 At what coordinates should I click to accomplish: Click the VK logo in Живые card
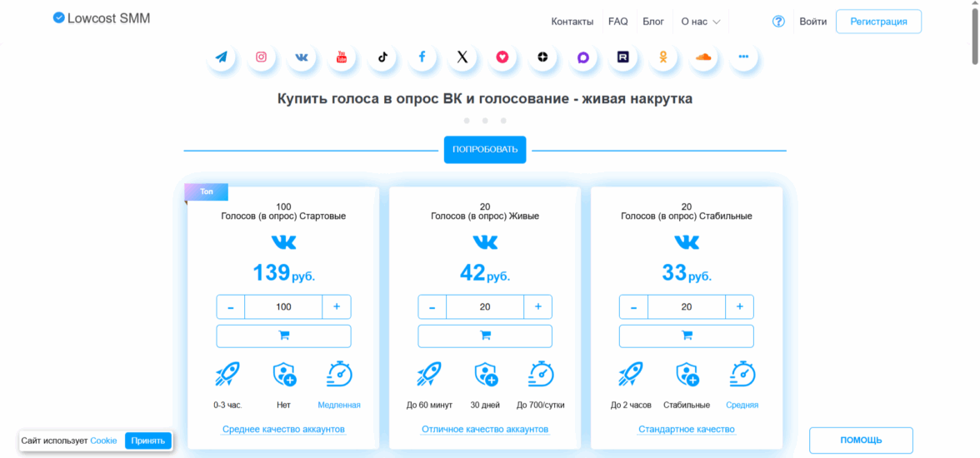coord(485,241)
